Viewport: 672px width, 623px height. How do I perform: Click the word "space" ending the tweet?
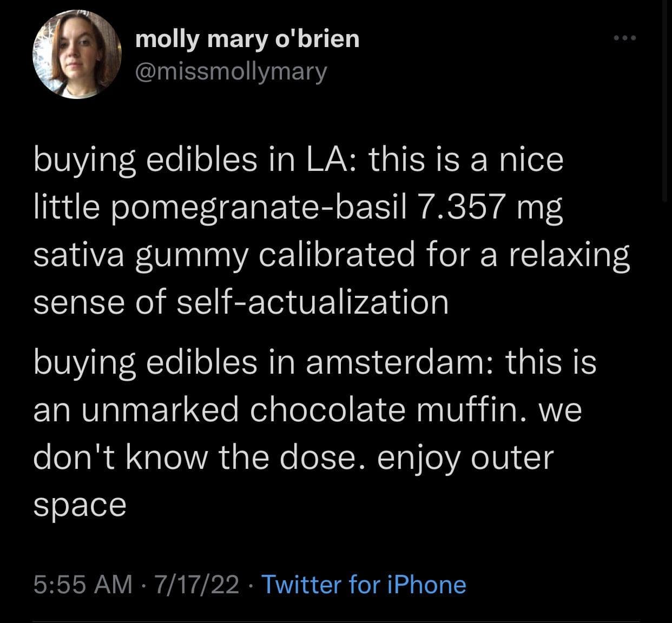point(80,505)
